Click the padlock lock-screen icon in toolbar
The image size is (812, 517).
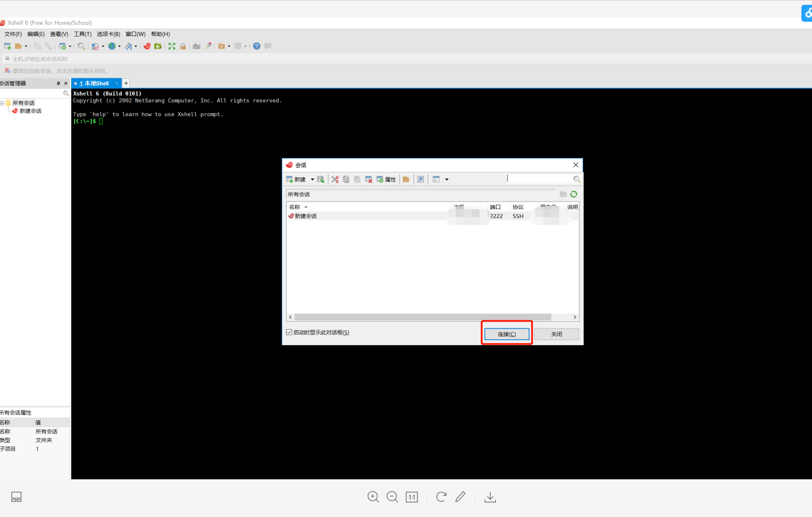pyautogui.click(x=183, y=46)
